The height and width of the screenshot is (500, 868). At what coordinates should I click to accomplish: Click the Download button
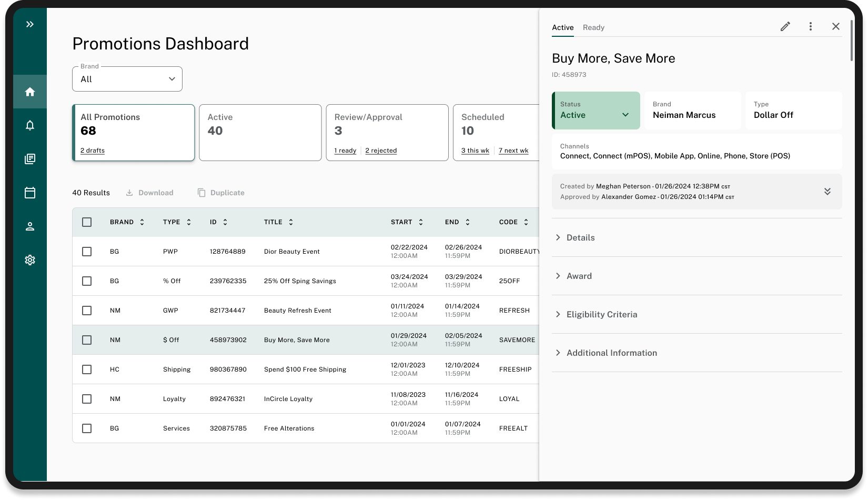pyautogui.click(x=150, y=193)
